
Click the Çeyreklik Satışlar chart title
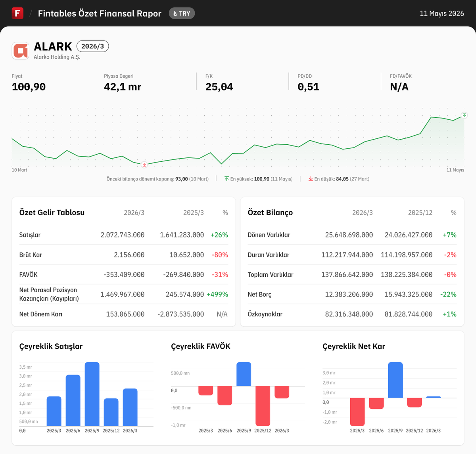point(51,346)
